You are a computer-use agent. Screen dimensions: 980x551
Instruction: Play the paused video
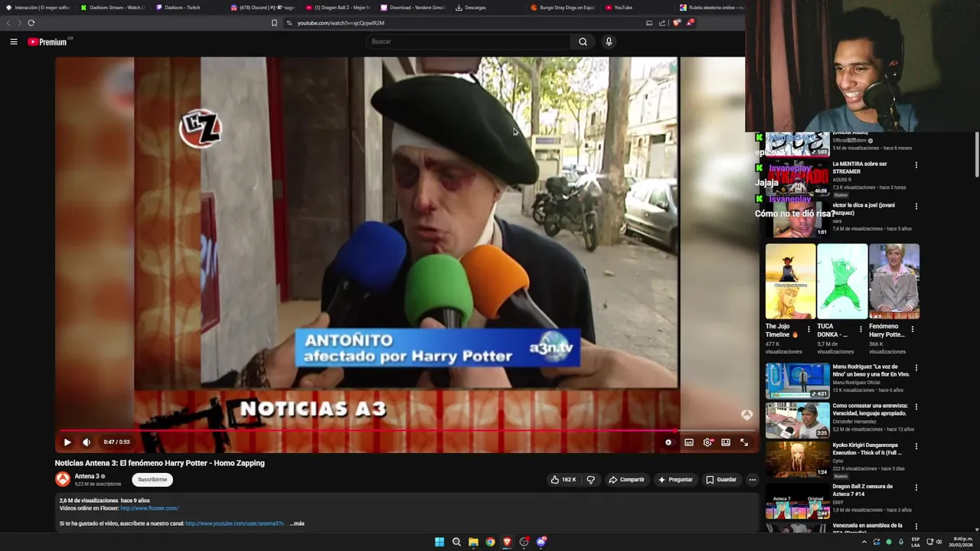pyautogui.click(x=67, y=442)
